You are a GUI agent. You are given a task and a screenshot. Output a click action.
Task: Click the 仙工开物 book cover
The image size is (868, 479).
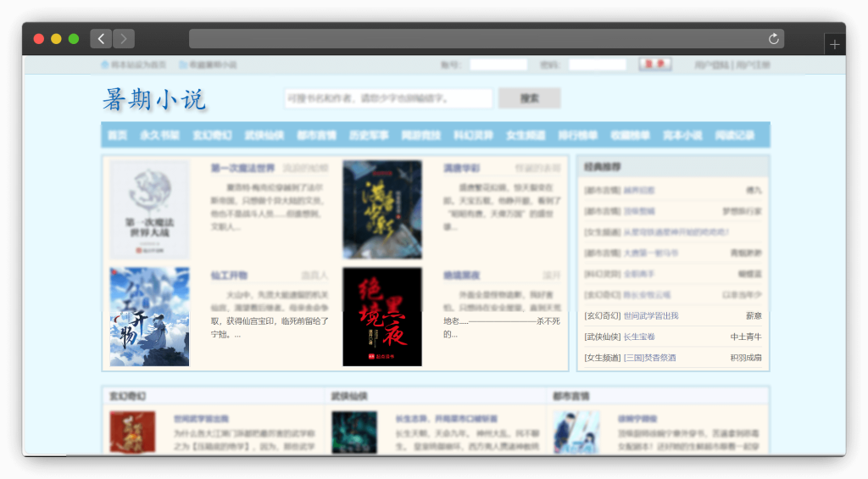coord(149,317)
